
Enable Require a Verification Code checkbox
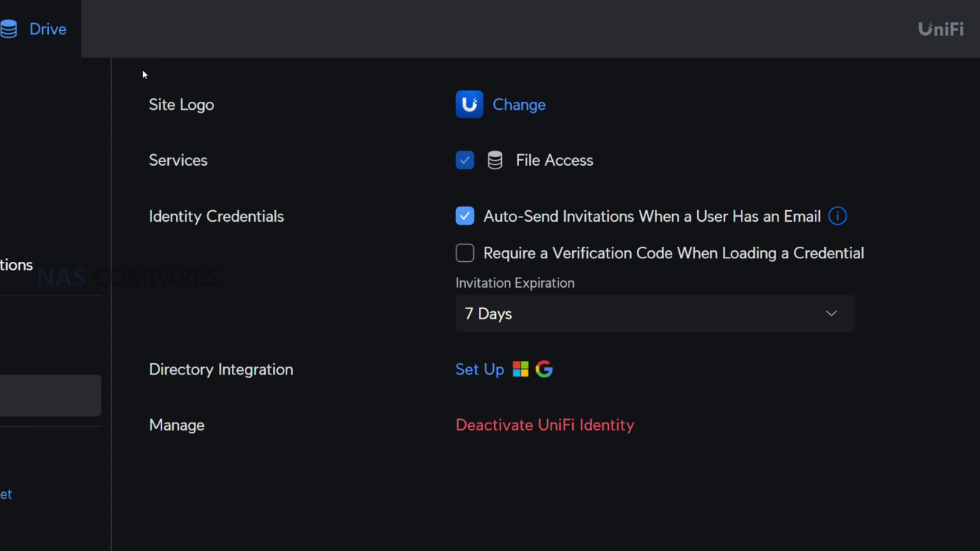(465, 253)
